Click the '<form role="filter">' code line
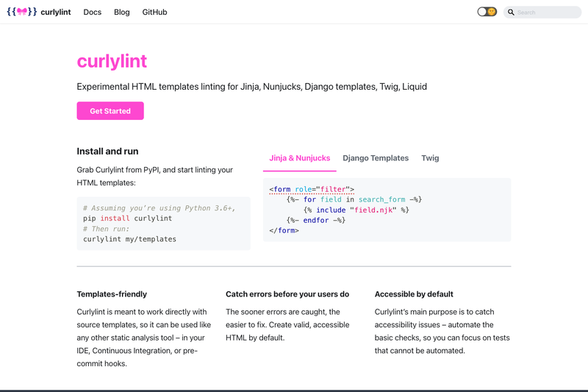The image size is (588, 392). 312,189
